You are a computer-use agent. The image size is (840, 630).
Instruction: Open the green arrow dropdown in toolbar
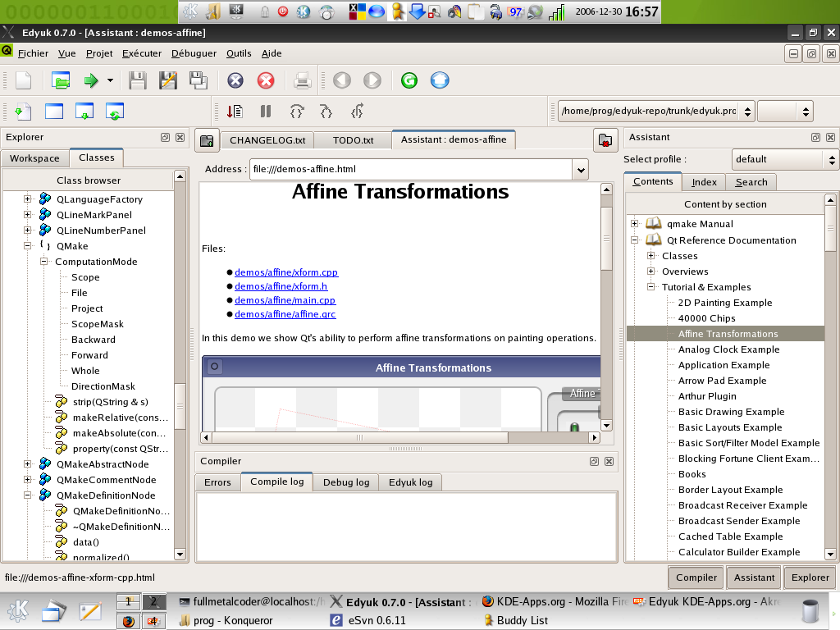[110, 81]
